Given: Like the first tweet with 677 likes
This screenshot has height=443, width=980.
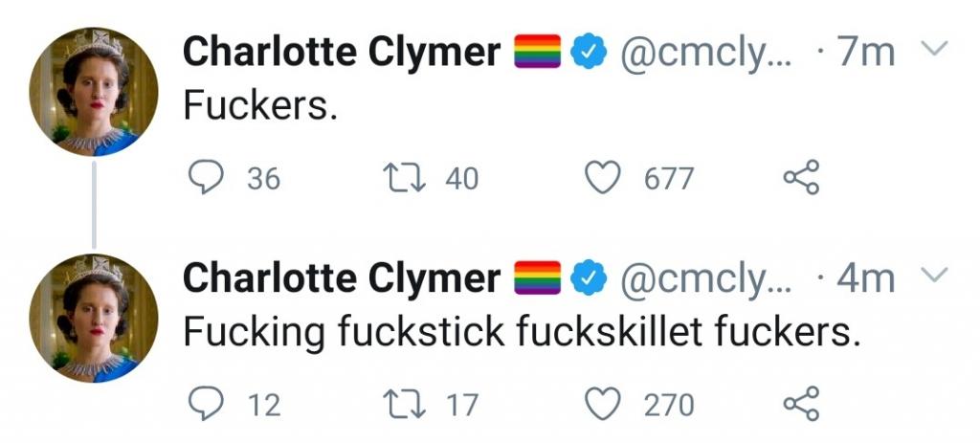Looking at the screenshot, I should pyautogui.click(x=603, y=178).
